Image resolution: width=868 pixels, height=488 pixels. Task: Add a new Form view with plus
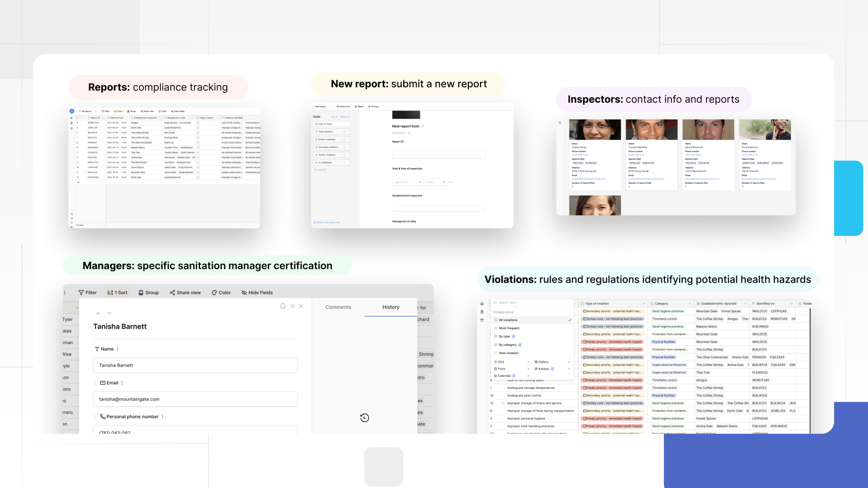(528, 369)
